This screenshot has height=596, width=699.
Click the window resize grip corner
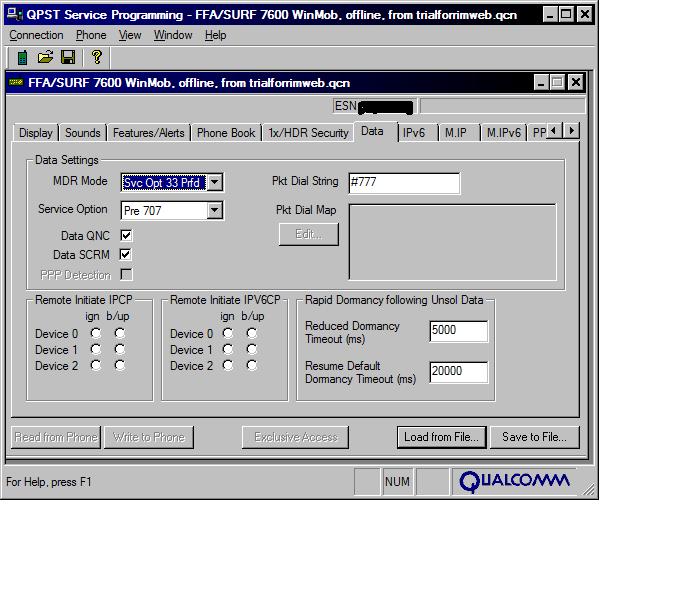[588, 489]
